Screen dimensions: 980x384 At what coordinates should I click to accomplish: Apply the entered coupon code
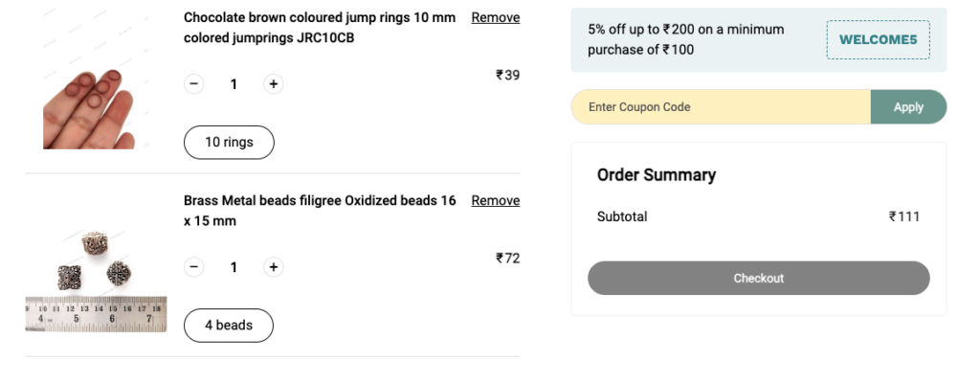pos(908,107)
